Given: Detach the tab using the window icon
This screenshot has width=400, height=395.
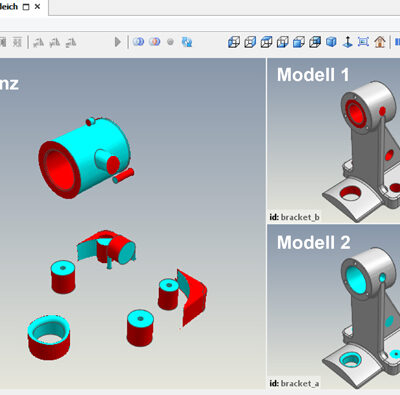Looking at the screenshot, I should [x=26, y=7].
